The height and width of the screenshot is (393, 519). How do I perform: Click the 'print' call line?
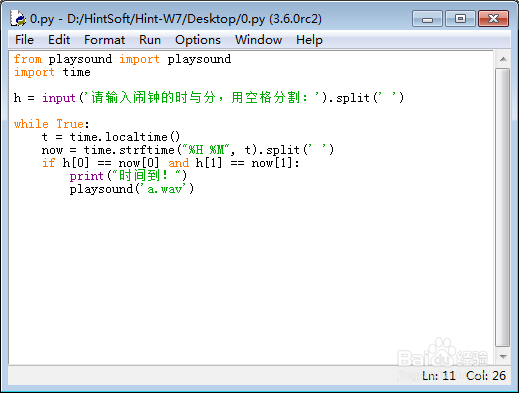128,176
